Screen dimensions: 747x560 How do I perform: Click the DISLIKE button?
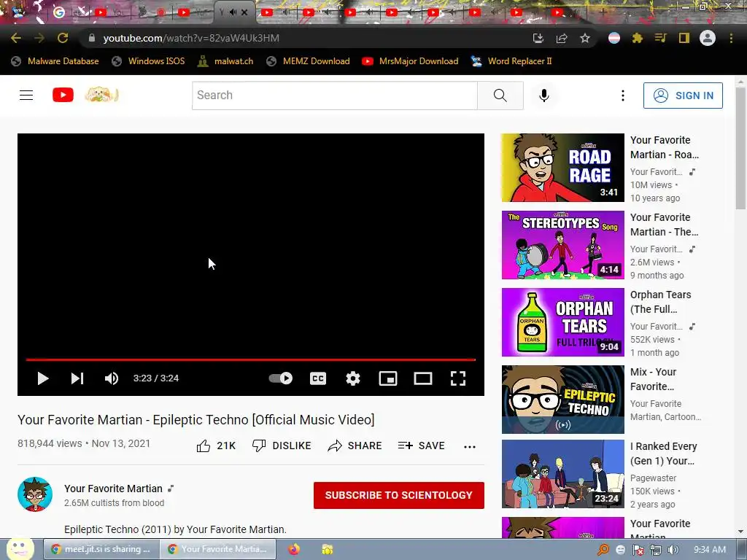tap(282, 446)
